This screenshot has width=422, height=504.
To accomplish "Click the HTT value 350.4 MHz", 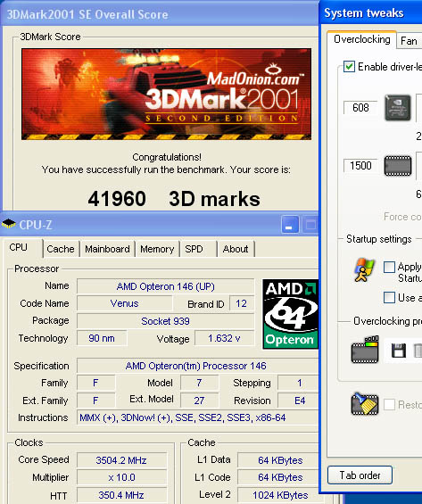I will pyautogui.click(x=121, y=495).
